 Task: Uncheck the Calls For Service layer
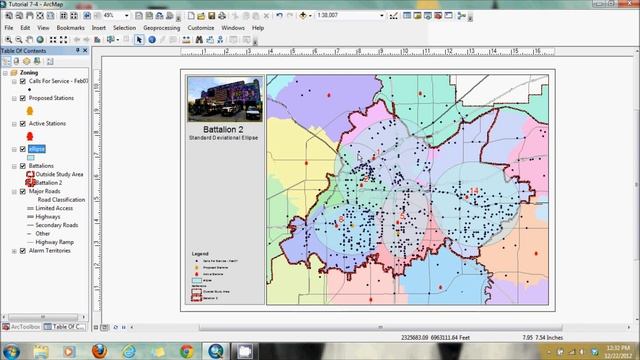point(23,81)
